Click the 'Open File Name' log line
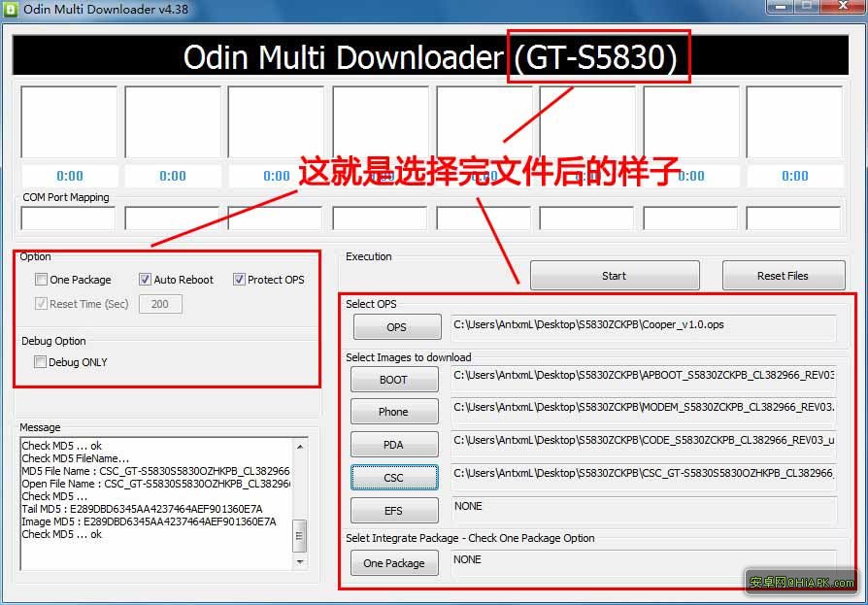Image resolution: width=868 pixels, height=605 pixels. [x=156, y=484]
